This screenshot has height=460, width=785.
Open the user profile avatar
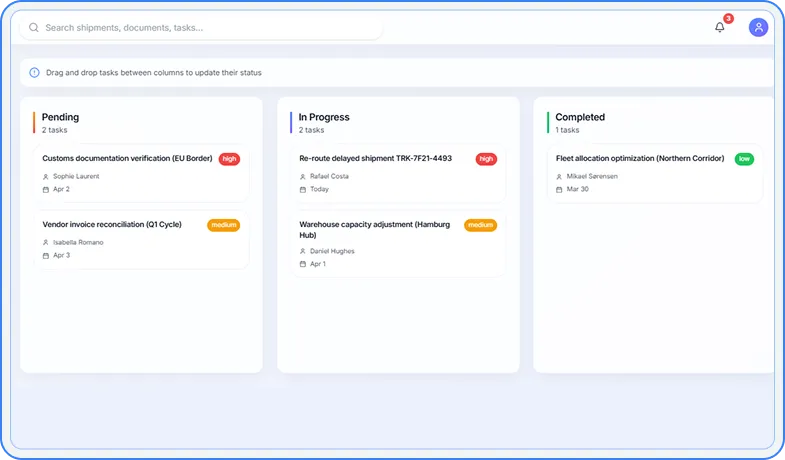tap(758, 27)
